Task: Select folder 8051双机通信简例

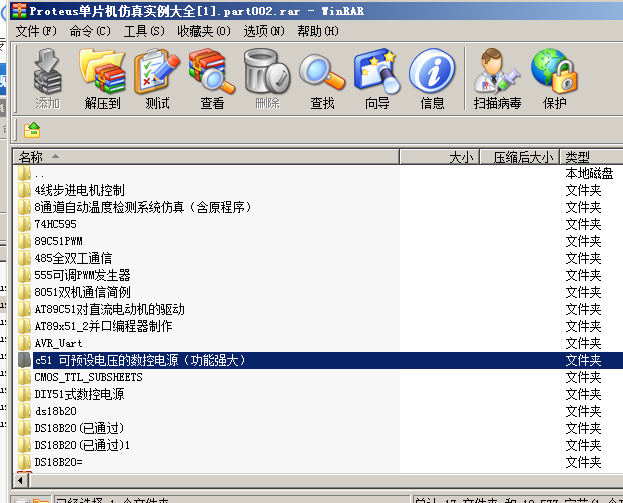Action: [x=82, y=292]
